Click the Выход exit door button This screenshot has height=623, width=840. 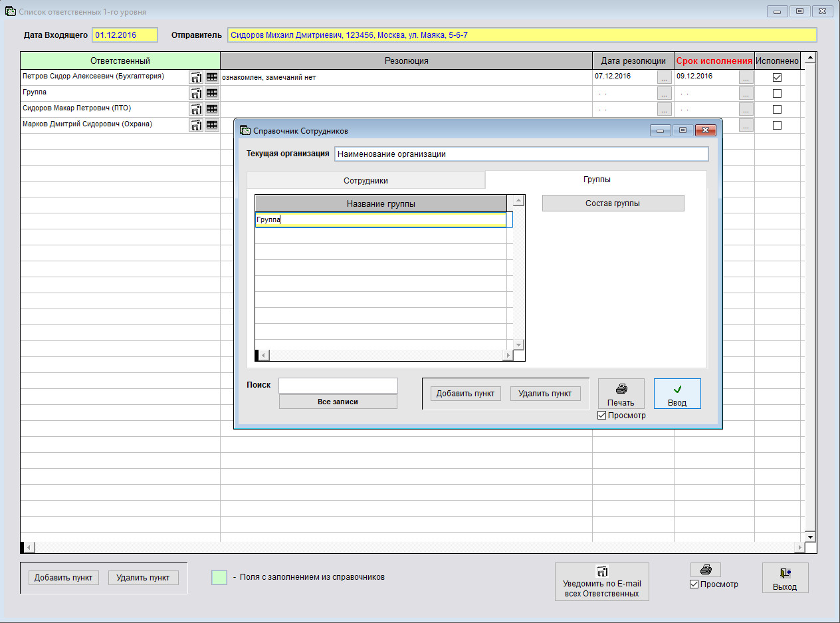(x=785, y=578)
